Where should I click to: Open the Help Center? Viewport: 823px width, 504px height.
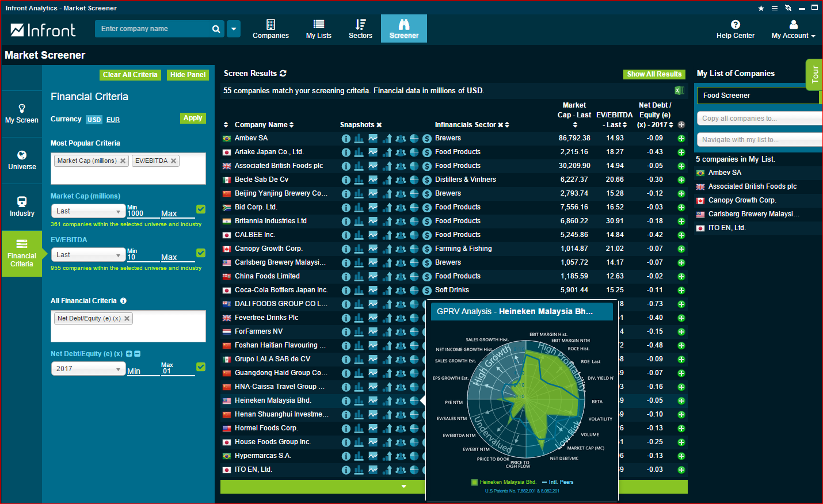tap(736, 29)
